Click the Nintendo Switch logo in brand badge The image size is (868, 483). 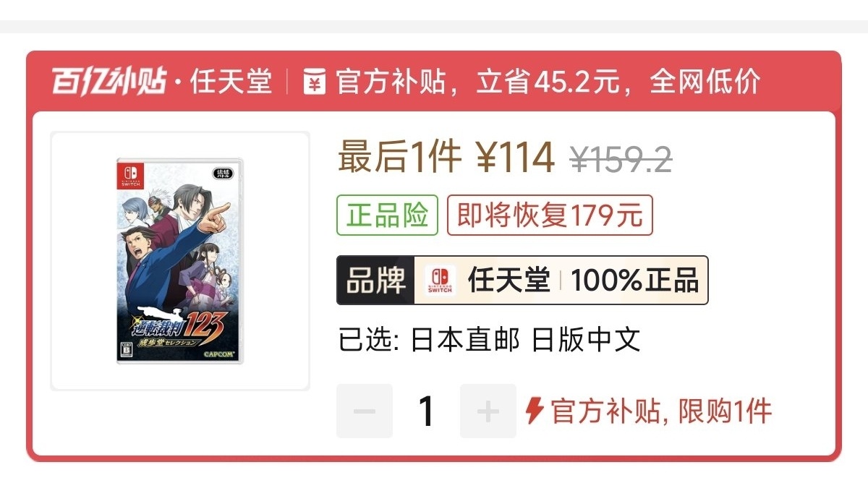440,280
